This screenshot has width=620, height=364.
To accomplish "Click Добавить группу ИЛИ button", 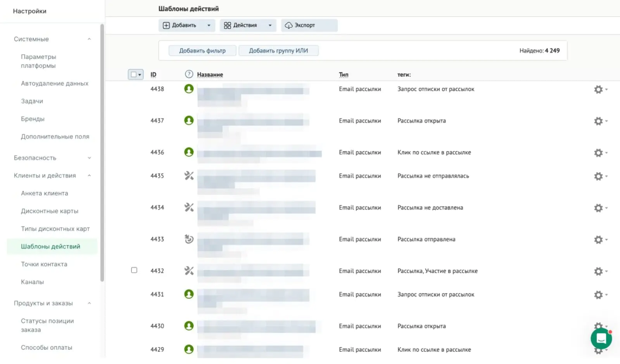I will [x=278, y=51].
